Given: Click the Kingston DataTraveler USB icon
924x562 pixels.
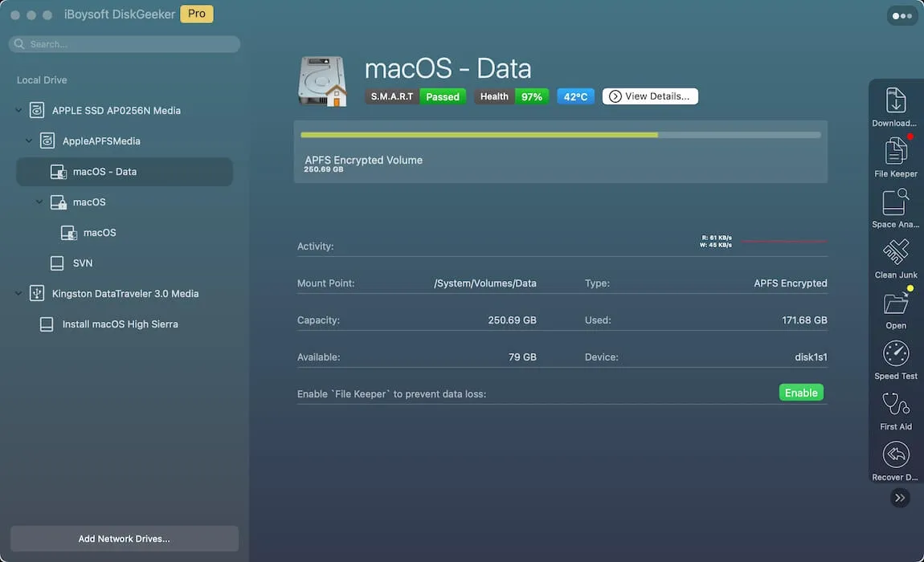Looking at the screenshot, I should pos(37,293).
